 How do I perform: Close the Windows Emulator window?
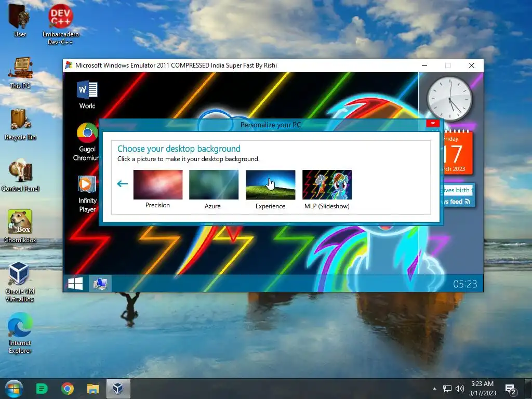click(x=472, y=65)
